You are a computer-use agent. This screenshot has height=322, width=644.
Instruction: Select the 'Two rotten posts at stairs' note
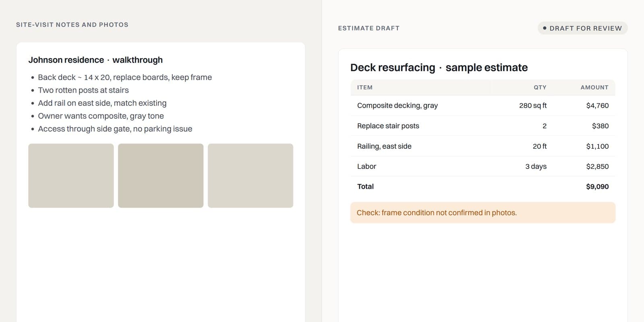pos(83,90)
